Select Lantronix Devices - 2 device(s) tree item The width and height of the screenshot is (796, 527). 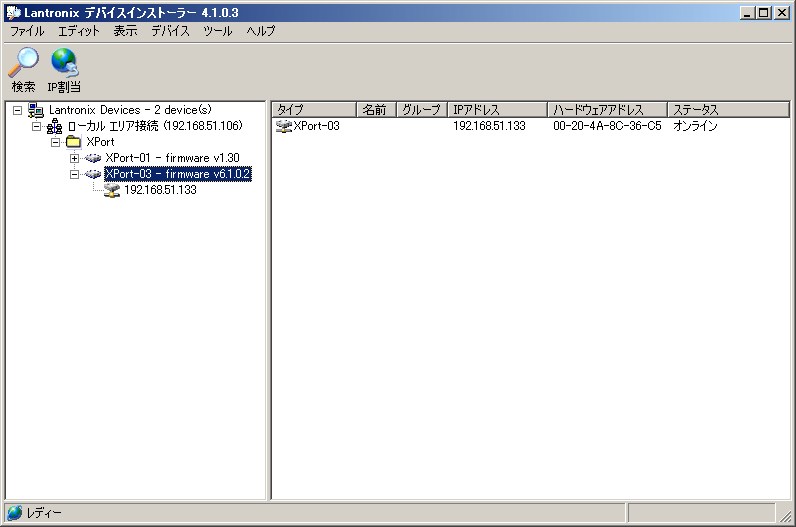(x=130, y=110)
